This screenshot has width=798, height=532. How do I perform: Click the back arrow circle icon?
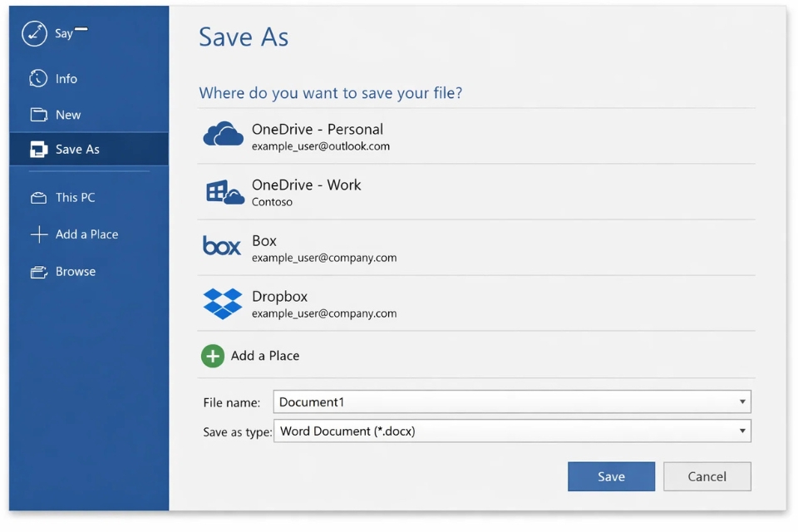pyautogui.click(x=35, y=33)
